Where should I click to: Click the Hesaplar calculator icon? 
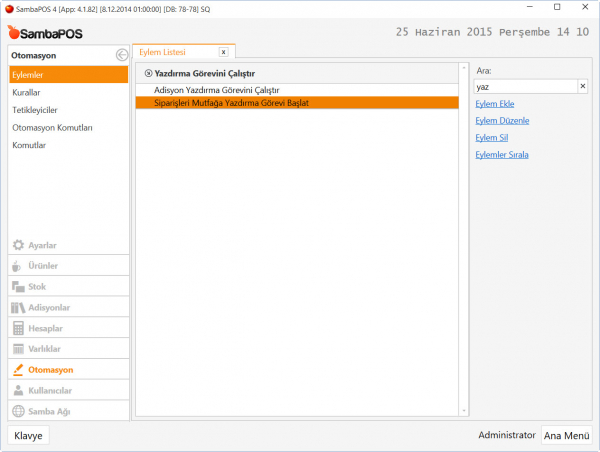click(18, 328)
